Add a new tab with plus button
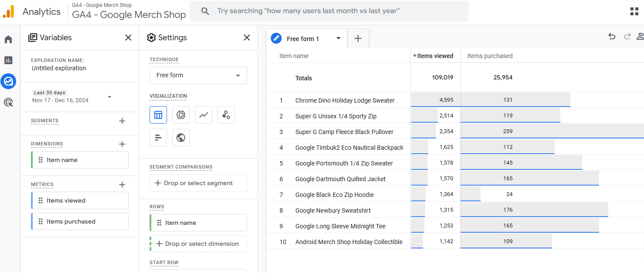 click(358, 38)
